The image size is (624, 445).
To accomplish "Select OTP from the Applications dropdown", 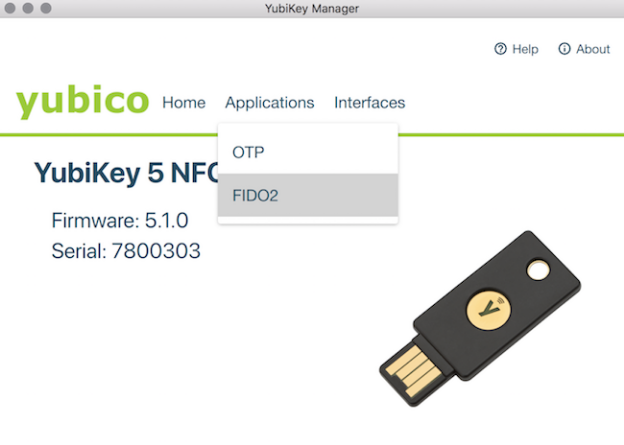I will 248,152.
